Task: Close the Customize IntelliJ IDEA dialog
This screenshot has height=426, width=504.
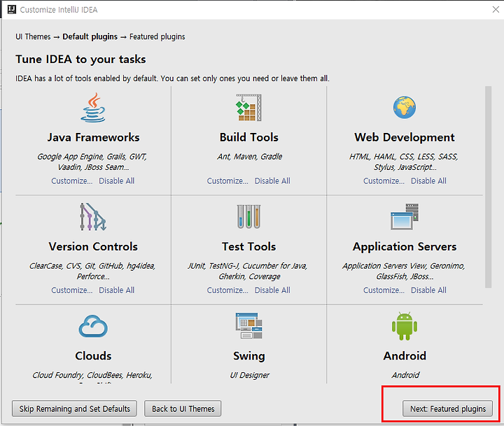Action: [x=496, y=10]
